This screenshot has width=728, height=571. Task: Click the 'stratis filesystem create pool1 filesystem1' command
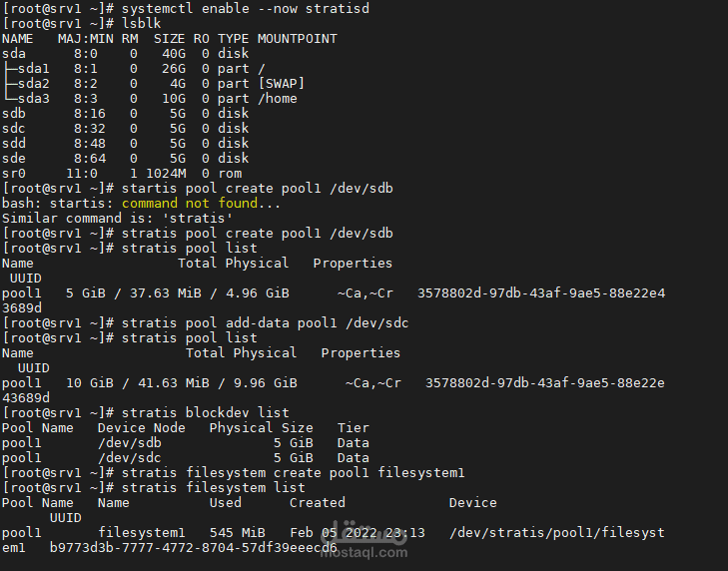click(293, 472)
